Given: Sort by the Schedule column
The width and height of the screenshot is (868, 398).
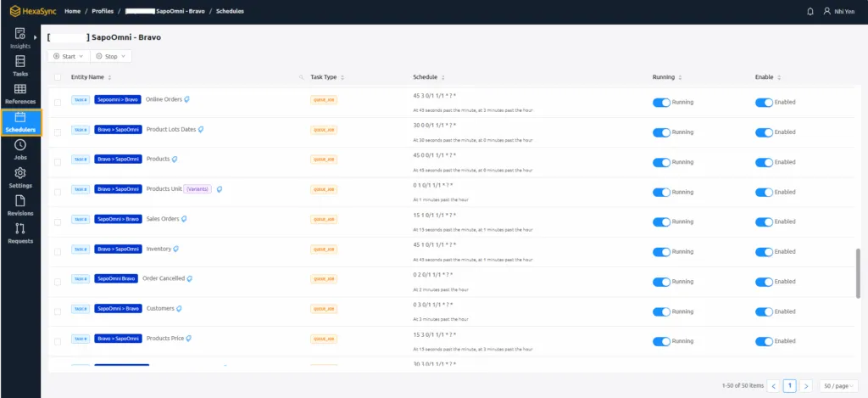Looking at the screenshot, I should coord(442,77).
